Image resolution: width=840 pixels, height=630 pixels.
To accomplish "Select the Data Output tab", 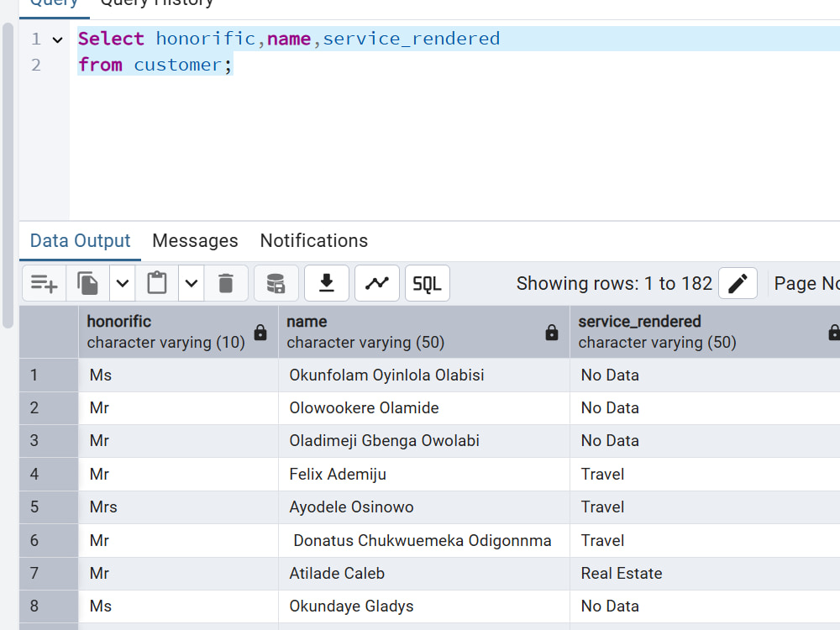I will (x=81, y=240).
